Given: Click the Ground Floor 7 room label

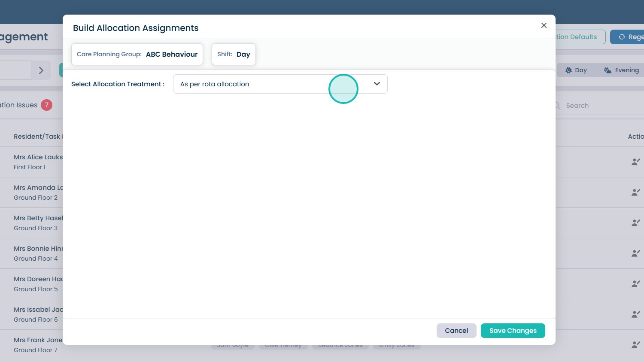Looking at the screenshot, I should point(36,350).
